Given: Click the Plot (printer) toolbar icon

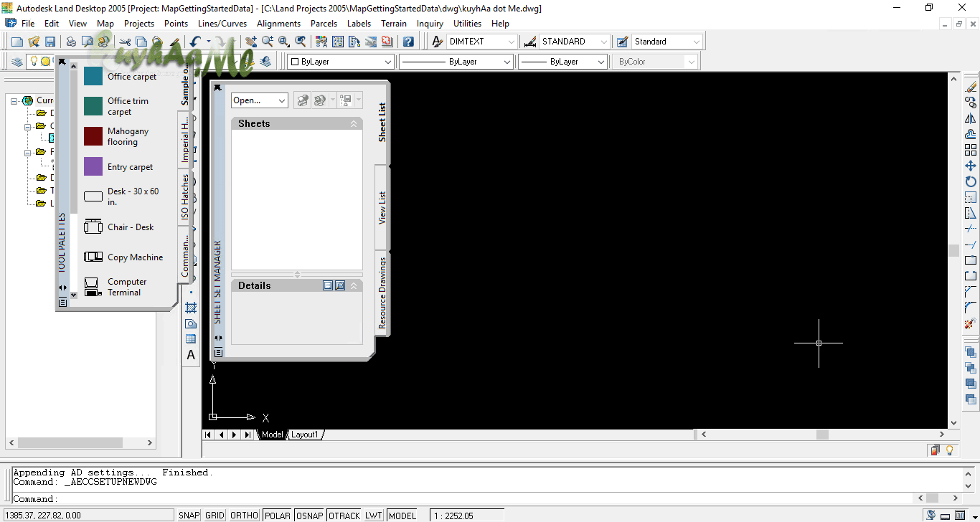Looking at the screenshot, I should 71,42.
